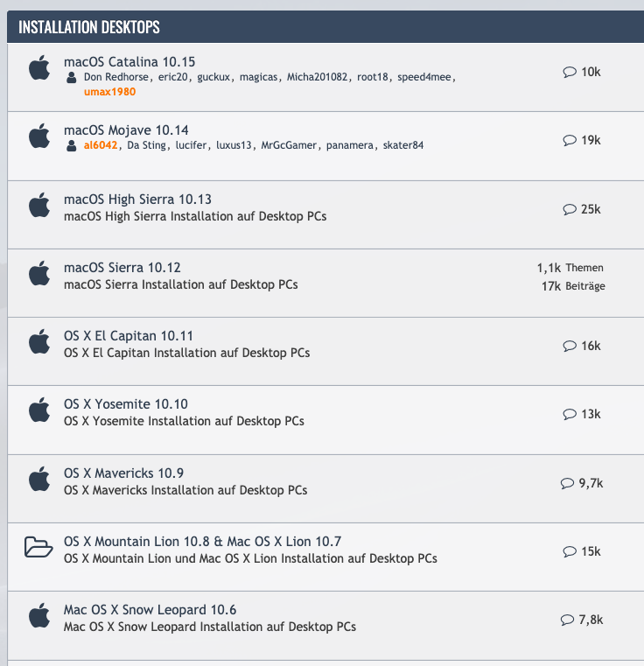Open the macOS Mojave 10.14 forum
Screen dimensions: 644x666
pos(126,130)
